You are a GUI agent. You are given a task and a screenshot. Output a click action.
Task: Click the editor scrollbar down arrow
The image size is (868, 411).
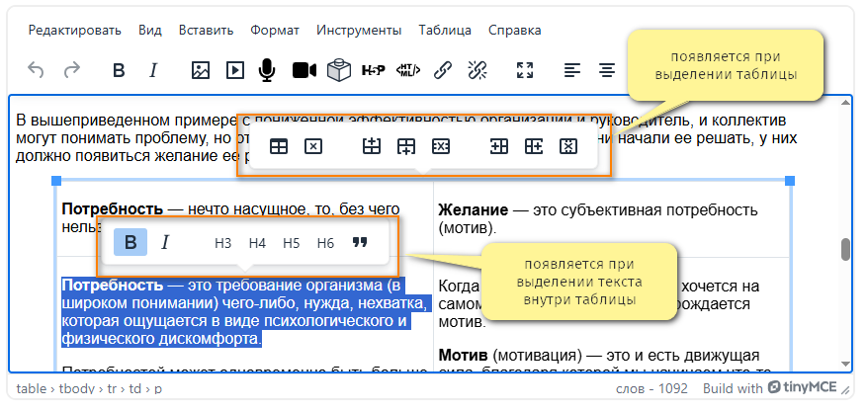click(845, 364)
